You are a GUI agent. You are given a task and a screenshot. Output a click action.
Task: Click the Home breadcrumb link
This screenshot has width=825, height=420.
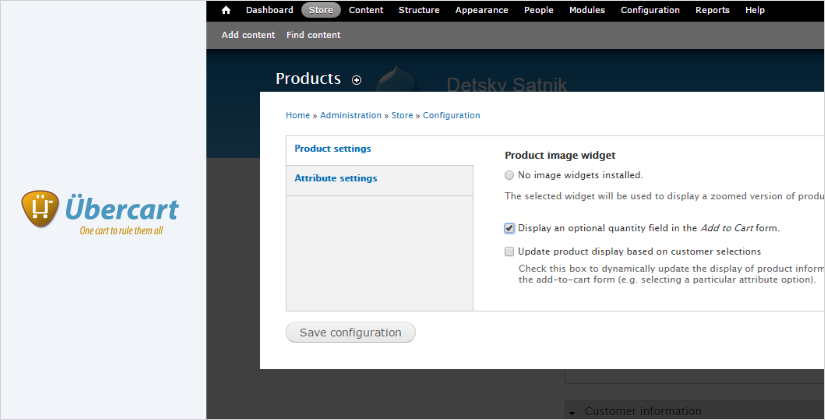coord(297,115)
